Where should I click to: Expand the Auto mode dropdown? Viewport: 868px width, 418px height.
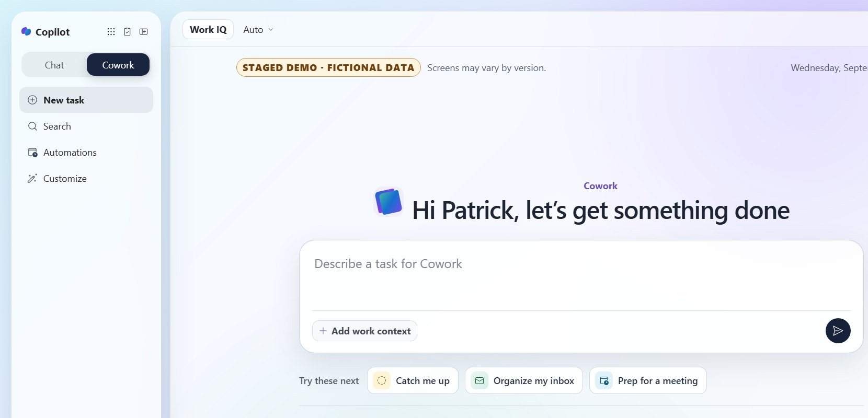click(x=258, y=30)
